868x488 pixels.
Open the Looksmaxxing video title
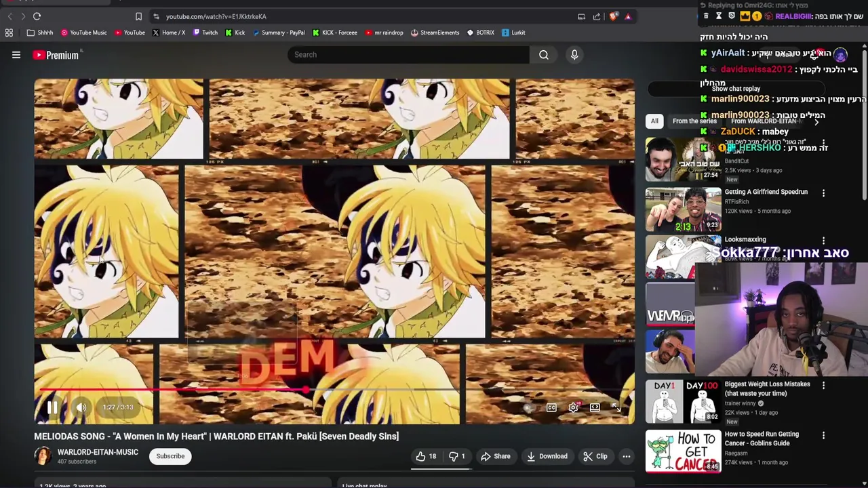tap(745, 239)
